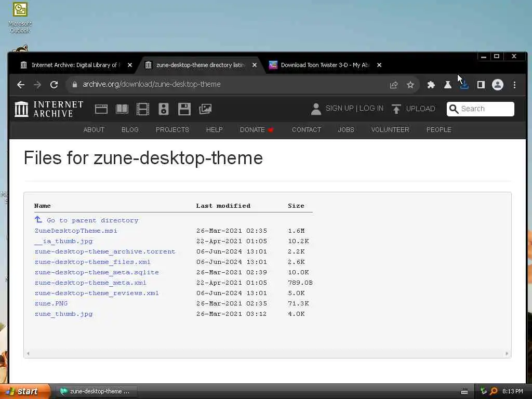Open the Images picture icon

click(205, 109)
